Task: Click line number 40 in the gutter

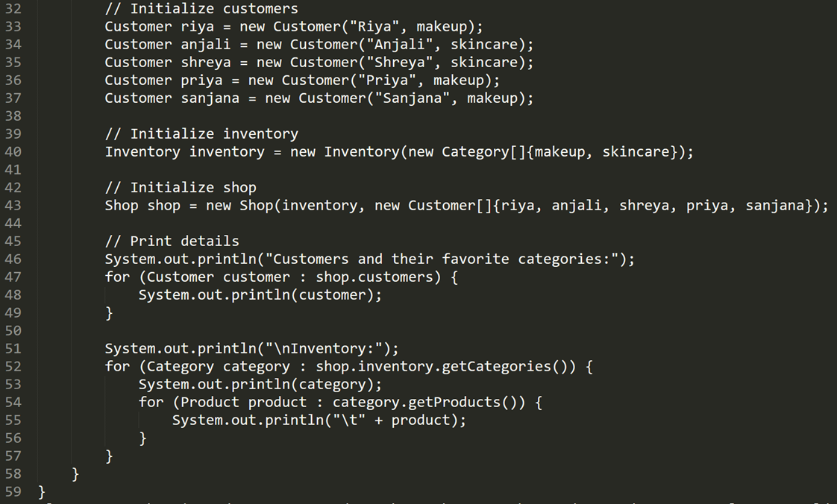Action: click(x=13, y=152)
